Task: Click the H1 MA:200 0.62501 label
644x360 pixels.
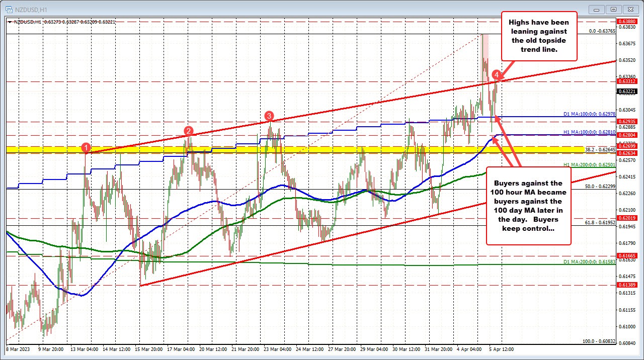Action: 589,164
